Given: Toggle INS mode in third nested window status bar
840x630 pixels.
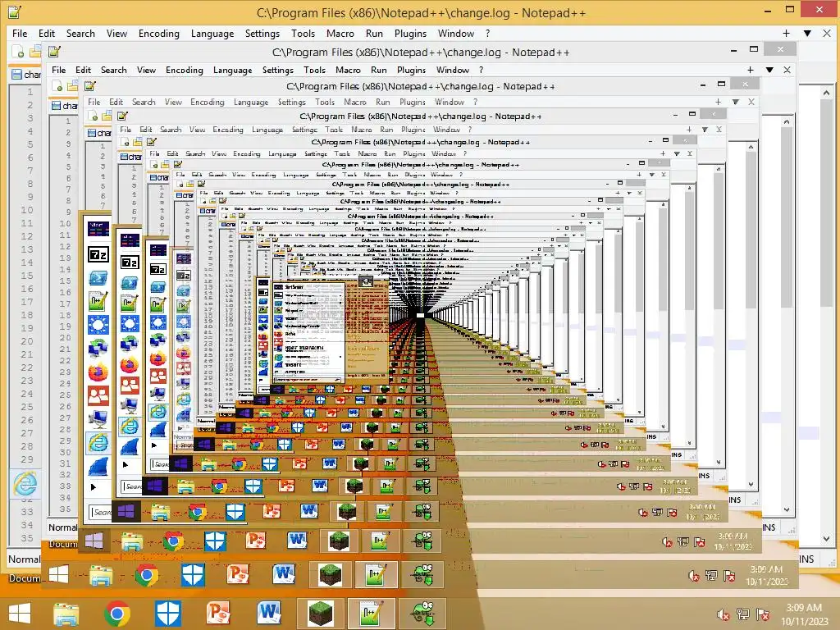Looking at the screenshot, I should pyautogui.click(x=735, y=500).
